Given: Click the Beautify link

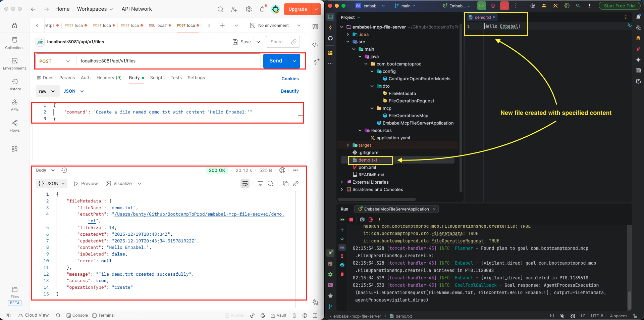Looking at the screenshot, I should [x=289, y=91].
